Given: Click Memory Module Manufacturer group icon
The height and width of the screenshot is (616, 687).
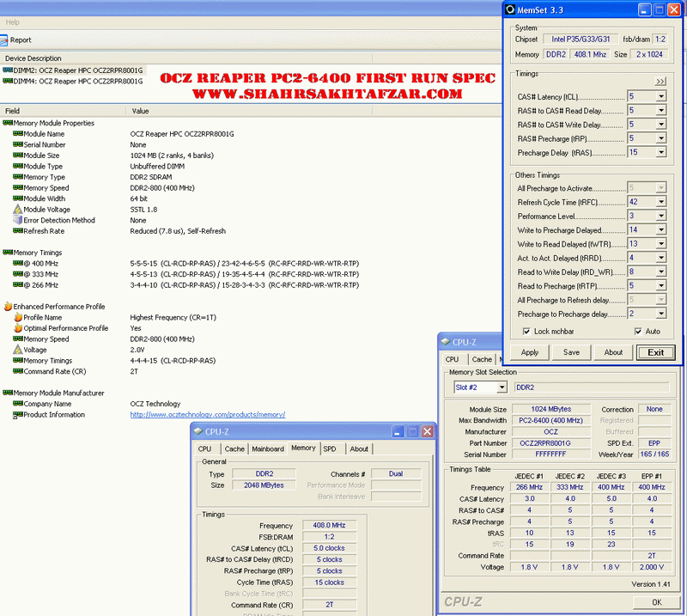Looking at the screenshot, I should [8, 393].
